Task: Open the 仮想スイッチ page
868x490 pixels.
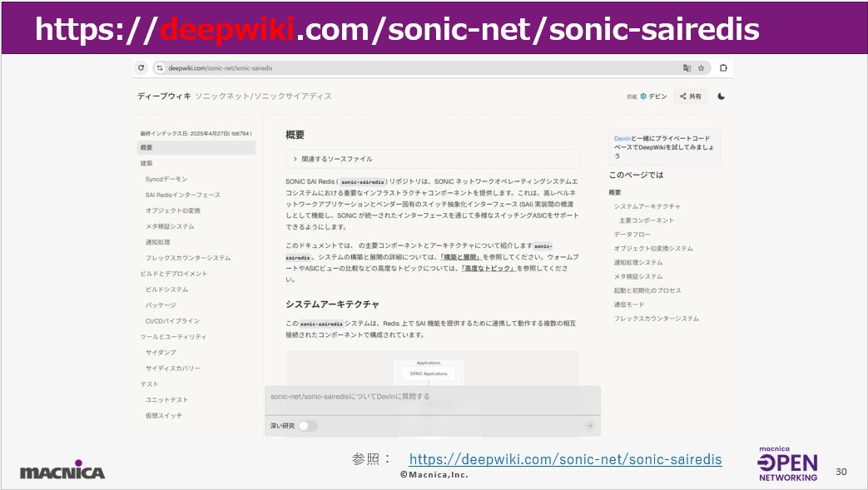Action: tap(163, 415)
